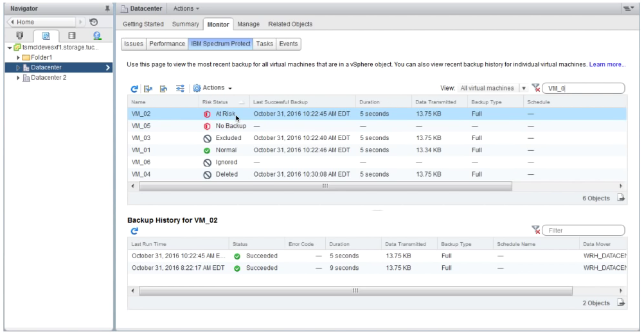Click the VM table horizontal scrollbar thumb
644x334 pixels.
[x=325, y=186]
